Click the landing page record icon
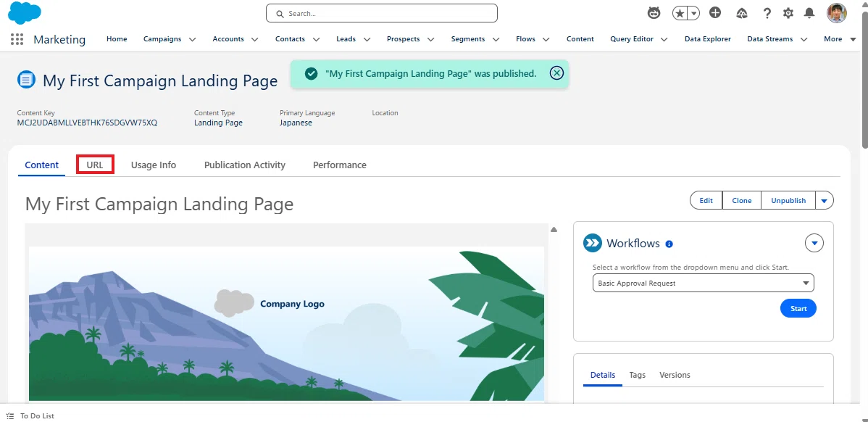The width and height of the screenshot is (868, 422). click(x=26, y=80)
